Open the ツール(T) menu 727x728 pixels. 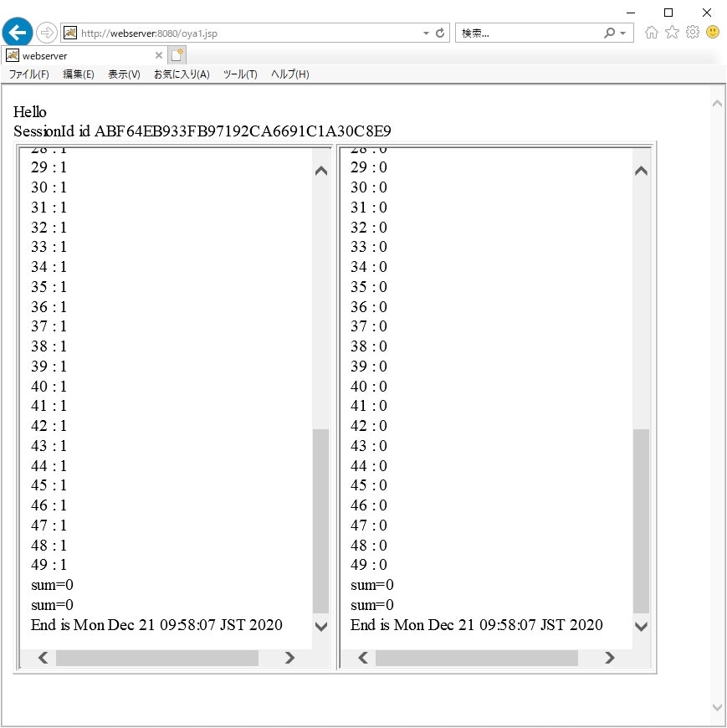click(x=240, y=74)
